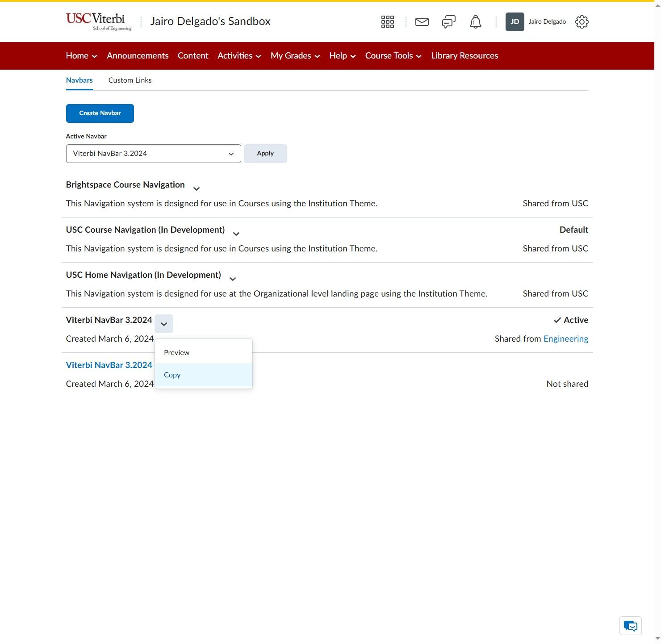Click the USC Viterbi logo
This screenshot has width=661, height=644.
99,21
